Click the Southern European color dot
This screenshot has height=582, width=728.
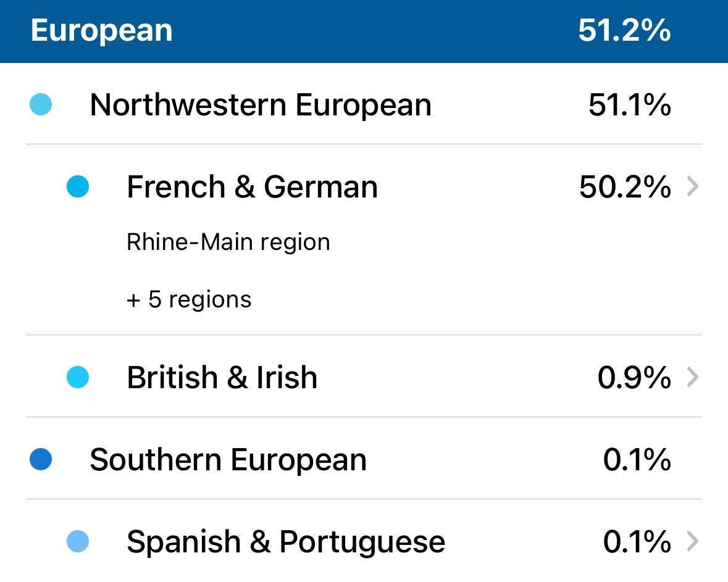click(41, 460)
